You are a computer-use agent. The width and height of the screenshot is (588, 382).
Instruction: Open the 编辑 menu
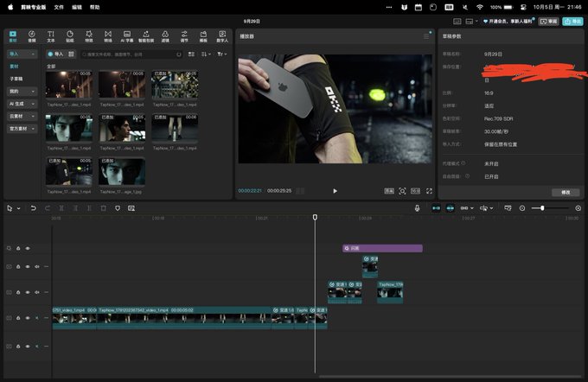77,7
